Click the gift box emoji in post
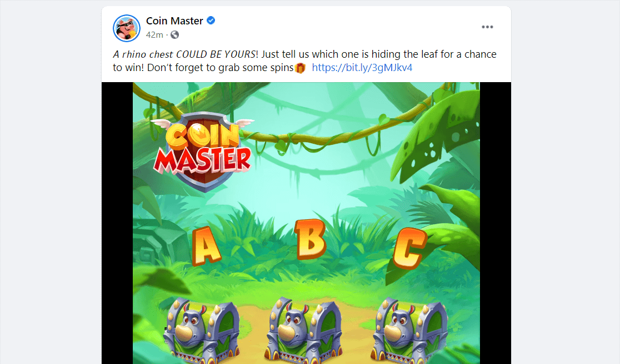The height and width of the screenshot is (364, 620). [x=300, y=68]
